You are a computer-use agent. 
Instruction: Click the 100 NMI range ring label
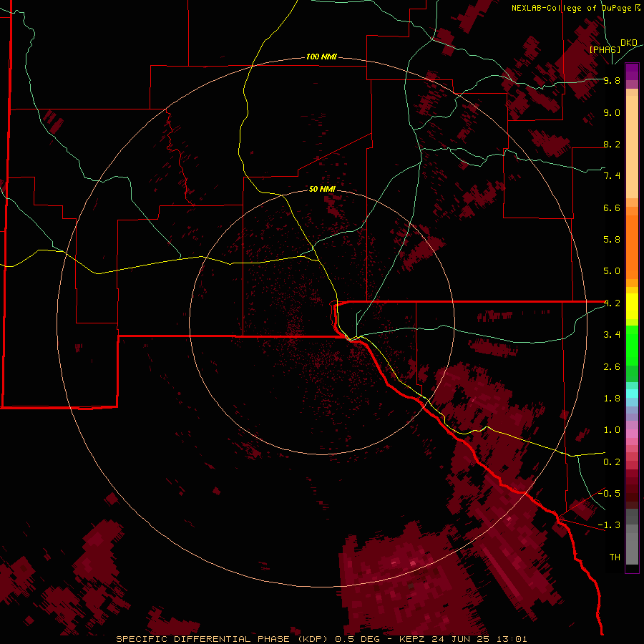click(x=321, y=57)
